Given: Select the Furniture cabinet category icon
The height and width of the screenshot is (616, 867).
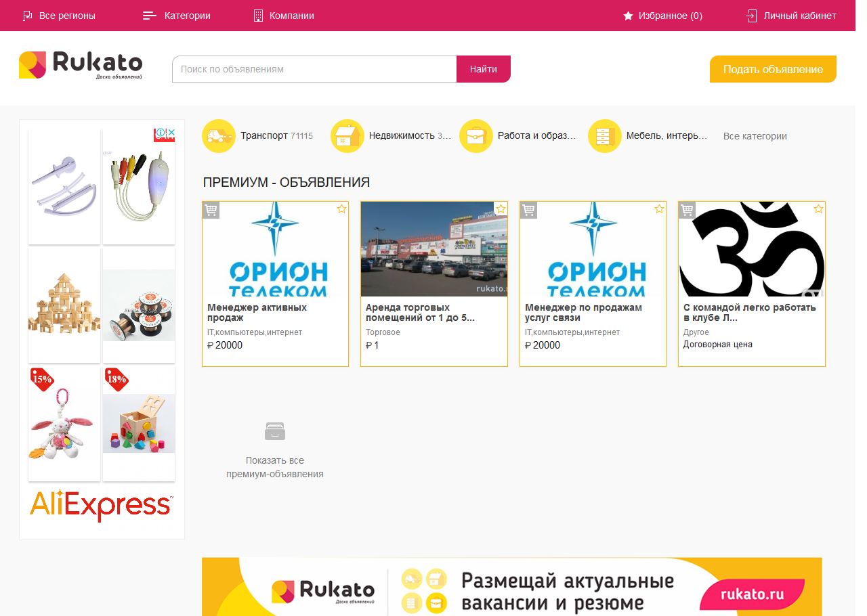Looking at the screenshot, I should [x=605, y=136].
